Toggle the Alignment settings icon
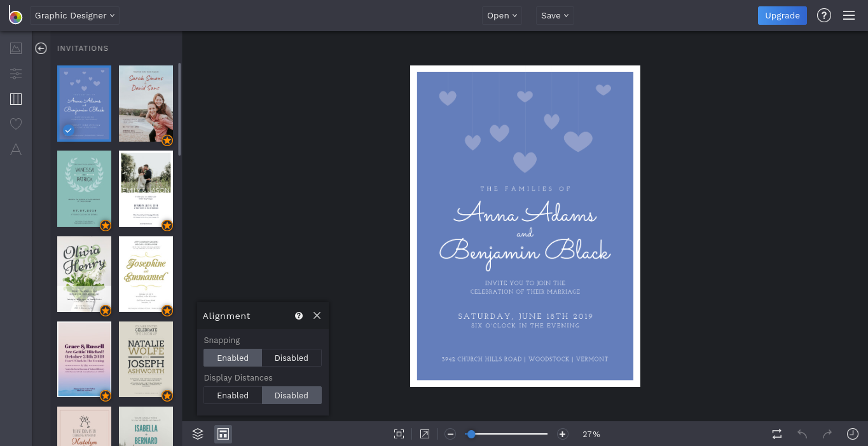Screen dimensions: 868x446 coord(223,434)
